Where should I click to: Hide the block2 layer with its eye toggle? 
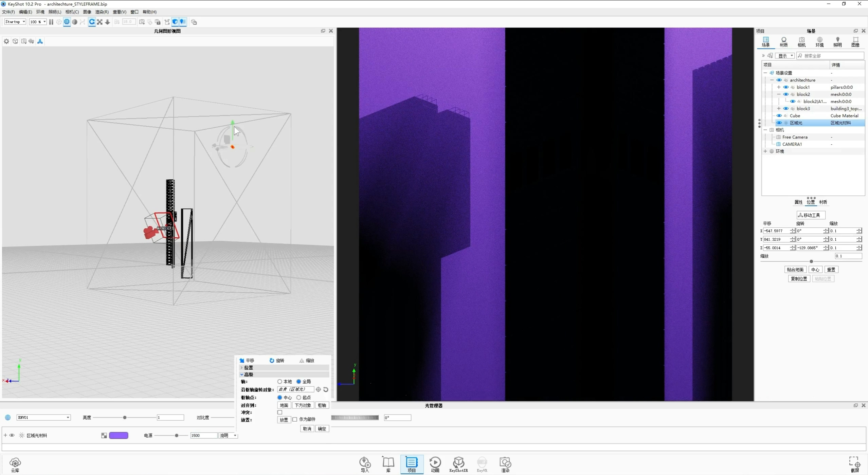(x=786, y=94)
